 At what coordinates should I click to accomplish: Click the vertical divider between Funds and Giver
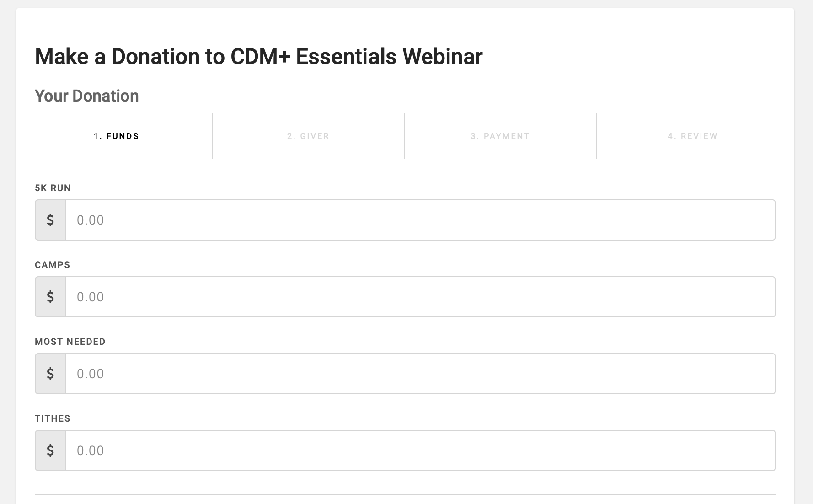213,136
